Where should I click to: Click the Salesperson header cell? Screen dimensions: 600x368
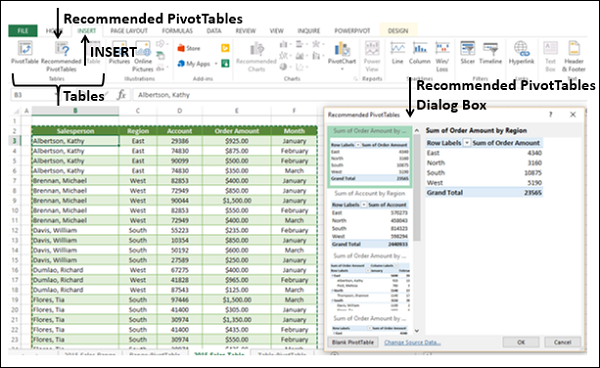pos(75,131)
